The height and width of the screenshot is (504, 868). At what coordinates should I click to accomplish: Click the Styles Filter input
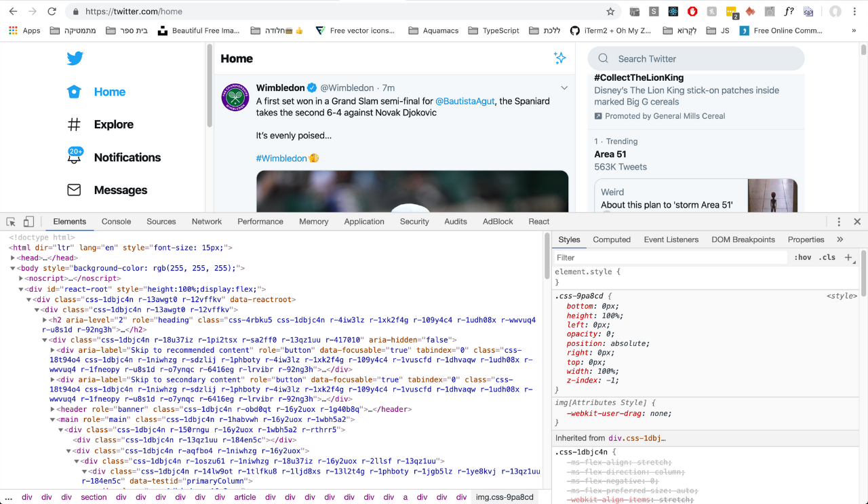670,258
